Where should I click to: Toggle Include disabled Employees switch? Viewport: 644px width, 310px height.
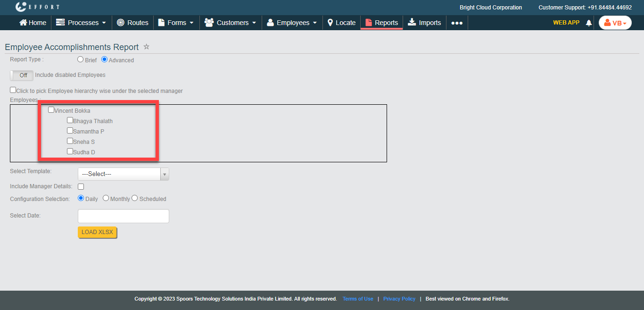22,75
